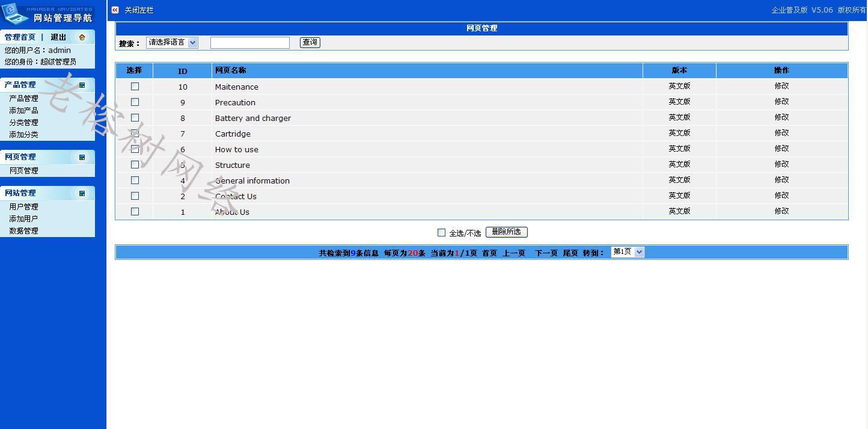Click the home icon beside 退出
Image resolution: width=868 pixels, height=429 pixels.
click(x=82, y=37)
